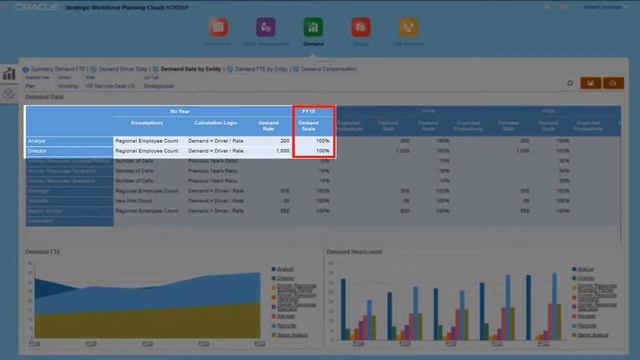The width and height of the screenshot is (640, 360).
Task: Click Analyst link in Demand Headcount legend
Action: (586, 269)
